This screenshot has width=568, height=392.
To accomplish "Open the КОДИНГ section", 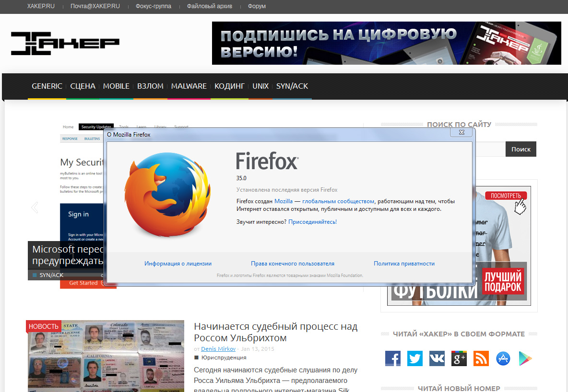I will 230,86.
